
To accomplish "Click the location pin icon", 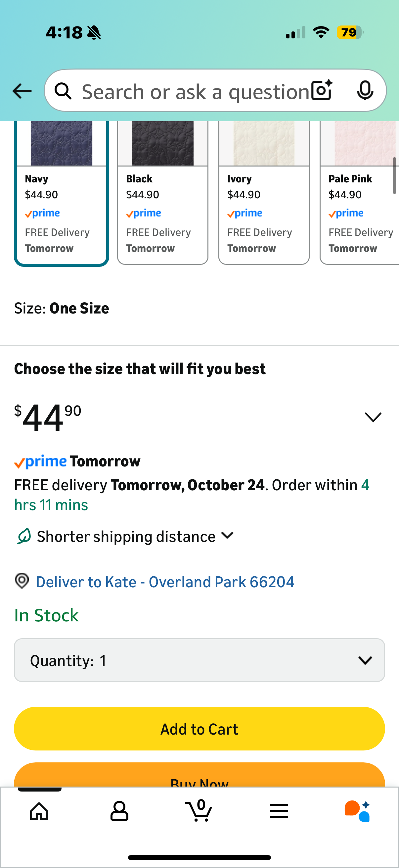I will coord(22,581).
